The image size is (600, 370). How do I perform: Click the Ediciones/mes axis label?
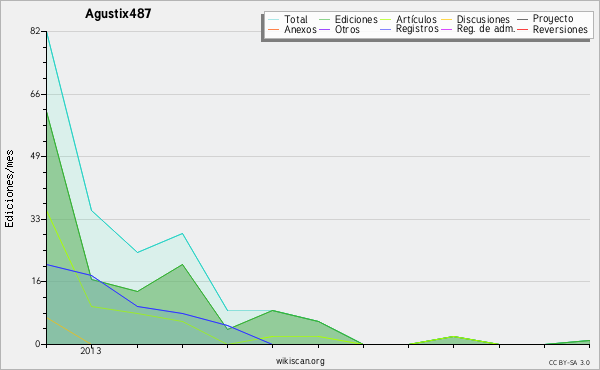click(x=9, y=188)
